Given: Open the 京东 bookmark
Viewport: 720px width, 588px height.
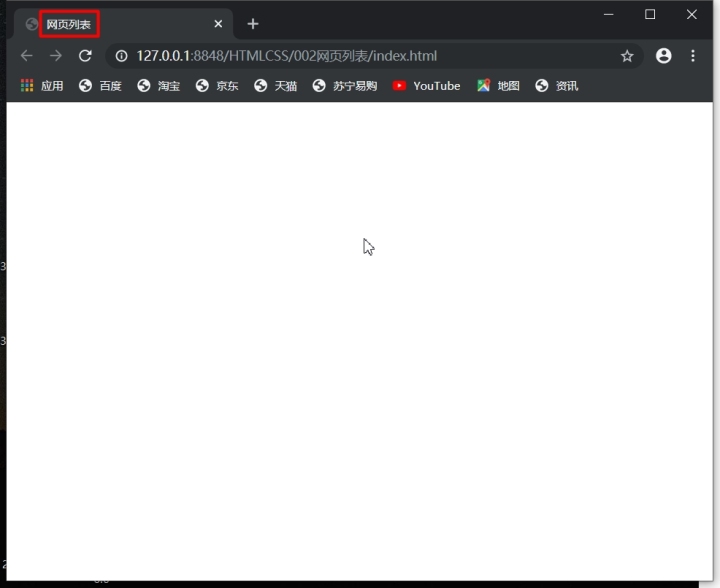Looking at the screenshot, I should (x=217, y=86).
